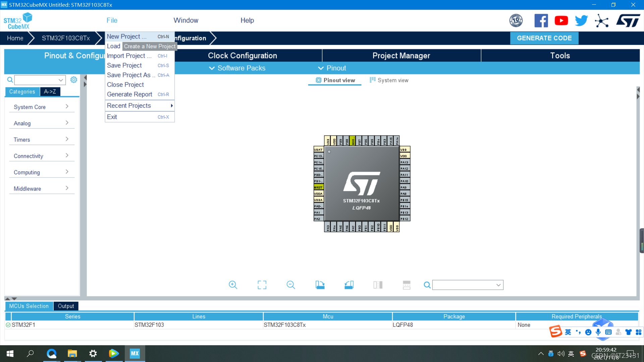Click the zoom out magnifier icon
This screenshot has width=644, height=362.
click(x=291, y=285)
